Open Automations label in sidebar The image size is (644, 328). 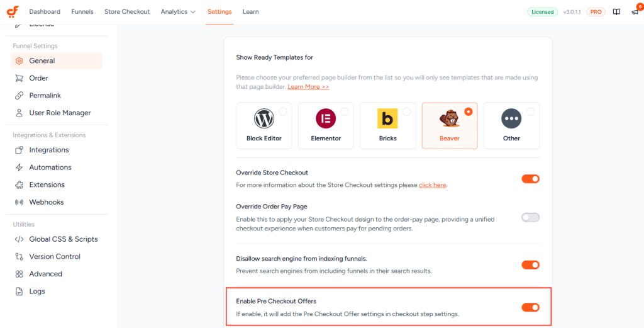(50, 167)
